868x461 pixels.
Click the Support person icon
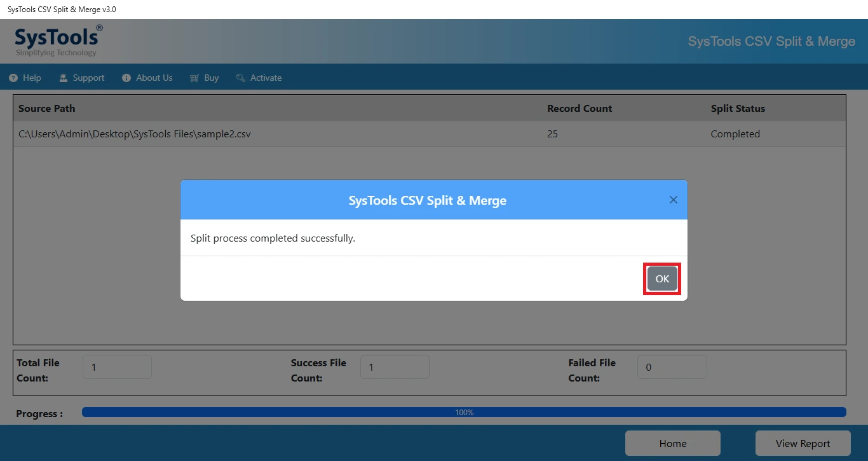64,78
